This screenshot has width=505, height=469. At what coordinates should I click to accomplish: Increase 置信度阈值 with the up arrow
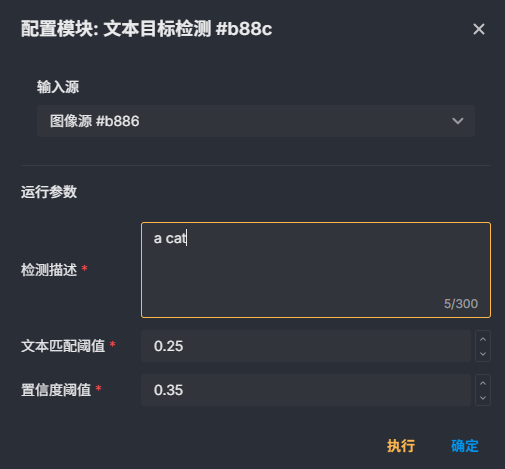click(483, 383)
